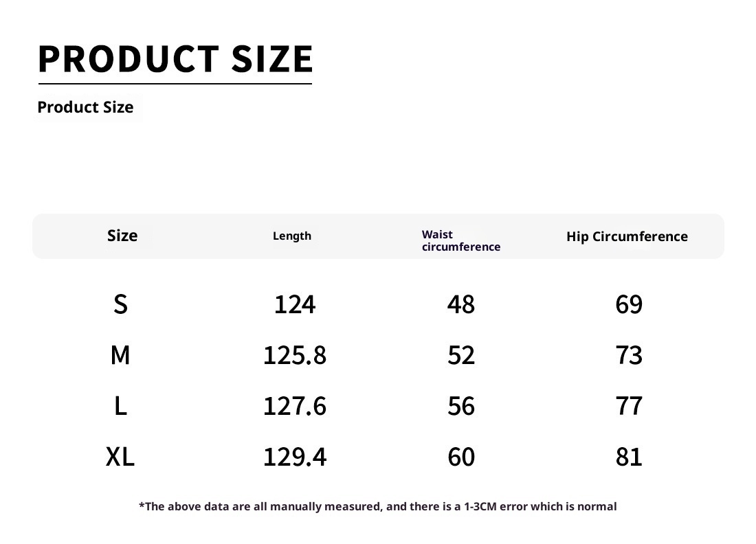Click waist value 56 for size L
Screen dimensions: 756x544
(x=460, y=406)
